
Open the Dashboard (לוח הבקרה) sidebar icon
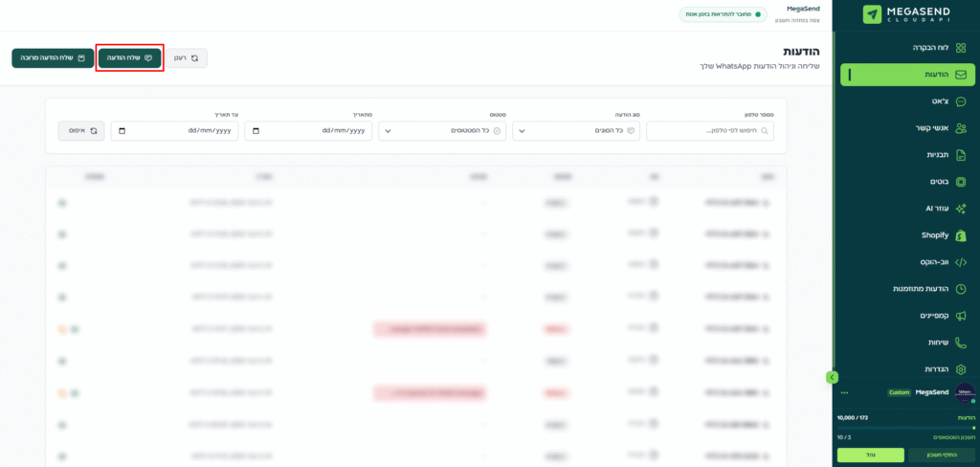[961, 48]
